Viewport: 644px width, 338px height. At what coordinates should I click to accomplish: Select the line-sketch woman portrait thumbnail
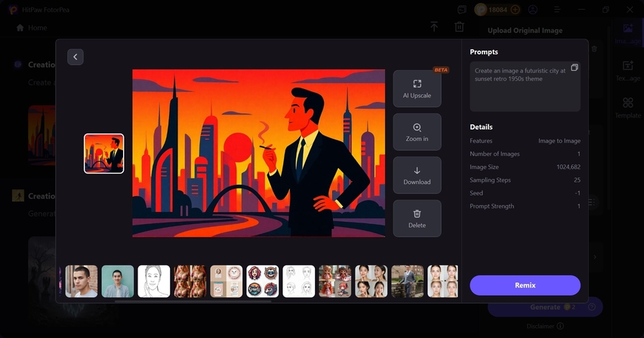(x=153, y=281)
